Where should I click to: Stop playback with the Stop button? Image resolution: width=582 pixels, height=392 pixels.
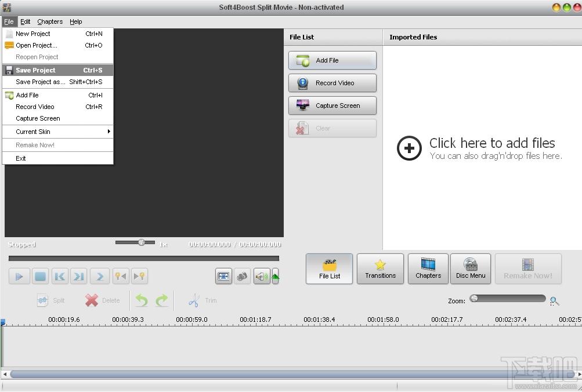pyautogui.click(x=40, y=276)
